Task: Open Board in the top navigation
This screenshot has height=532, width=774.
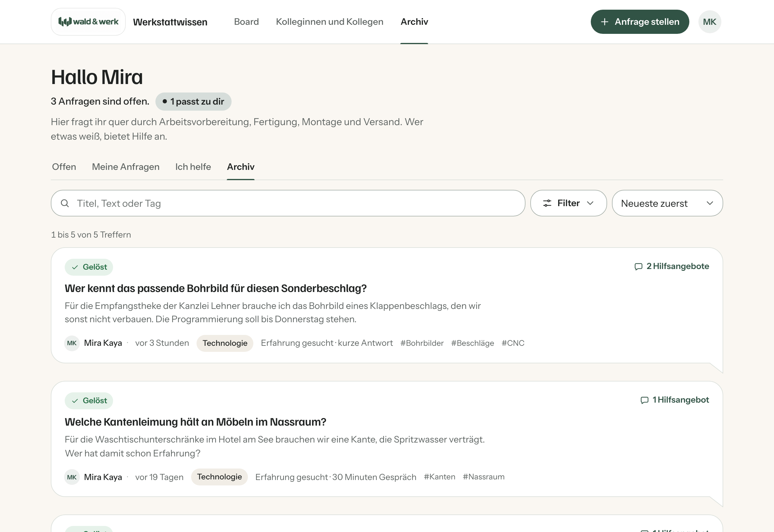Action: (x=246, y=22)
